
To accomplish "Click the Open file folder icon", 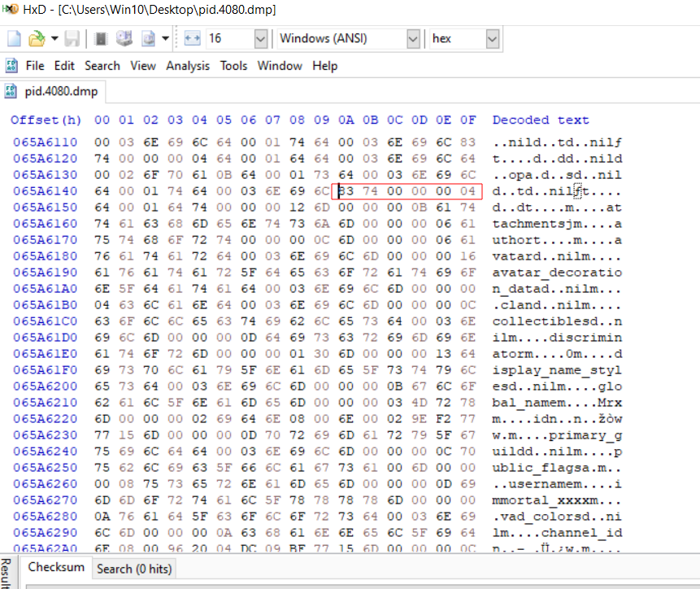I will (x=37, y=39).
